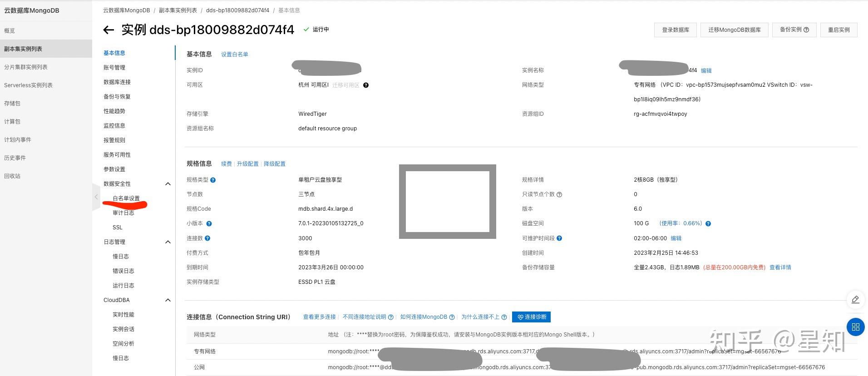Open 空间分析 under CloudDBA

coord(123,344)
